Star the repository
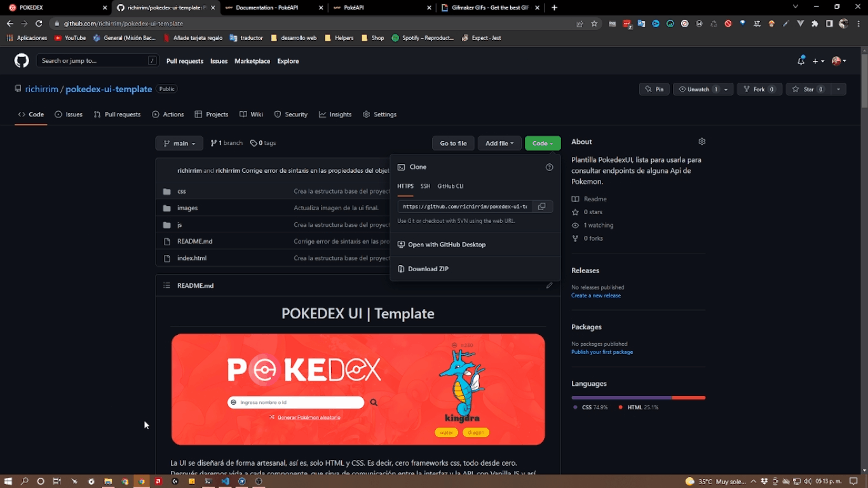The height and width of the screenshot is (488, 868). pyautogui.click(x=808, y=89)
